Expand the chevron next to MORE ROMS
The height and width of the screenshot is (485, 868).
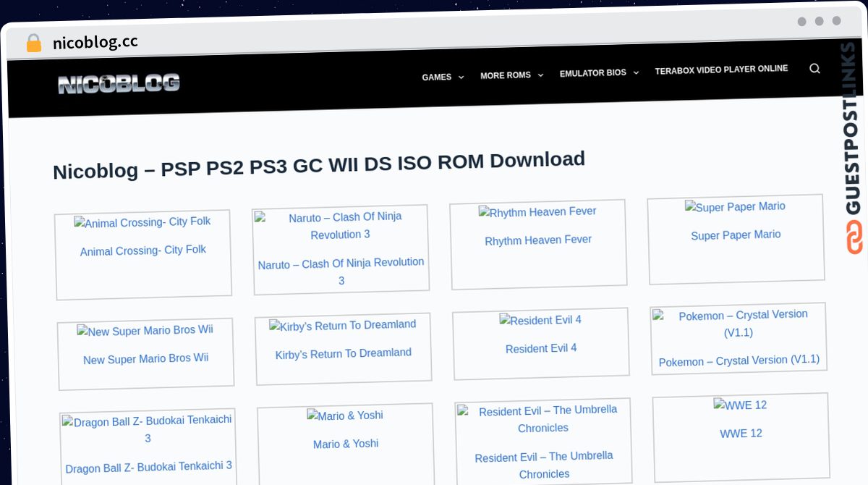pyautogui.click(x=540, y=75)
